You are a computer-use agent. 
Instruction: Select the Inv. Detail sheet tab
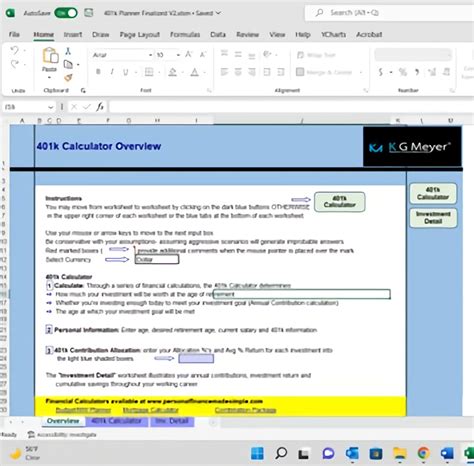pyautogui.click(x=172, y=421)
